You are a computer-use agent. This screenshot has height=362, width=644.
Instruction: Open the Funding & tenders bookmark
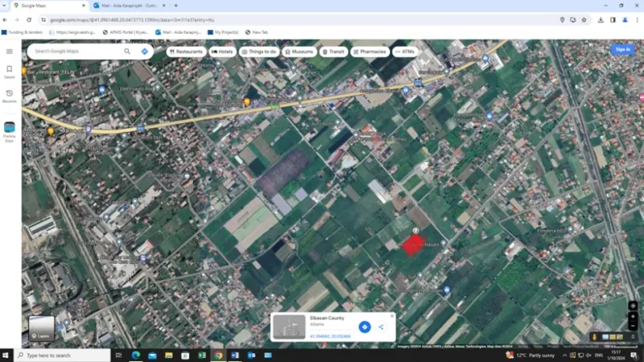click(x=23, y=32)
